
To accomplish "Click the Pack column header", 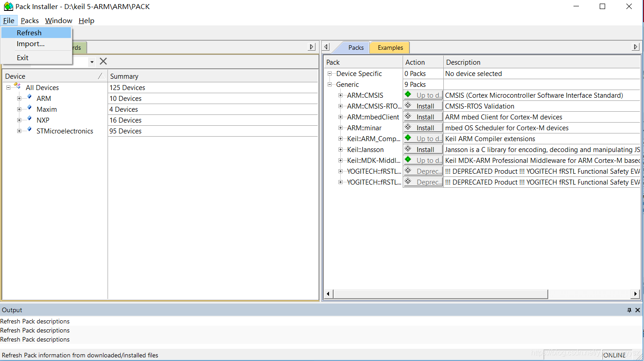I will (x=363, y=62).
